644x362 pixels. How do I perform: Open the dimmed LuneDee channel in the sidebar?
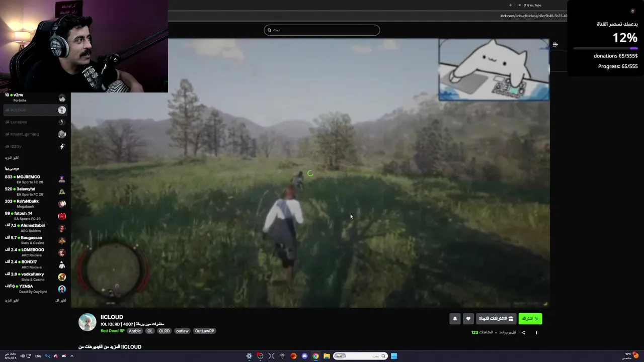(x=35, y=122)
